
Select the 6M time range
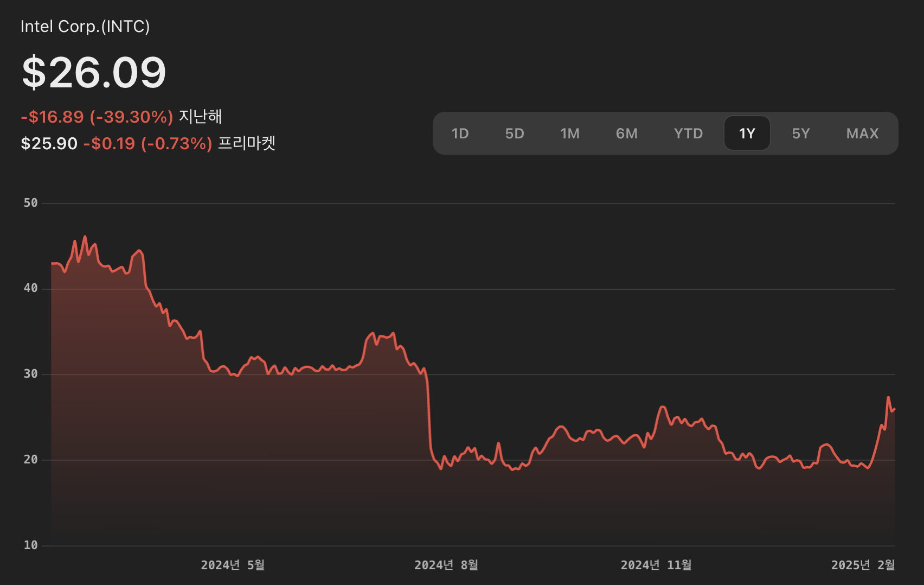pos(627,133)
